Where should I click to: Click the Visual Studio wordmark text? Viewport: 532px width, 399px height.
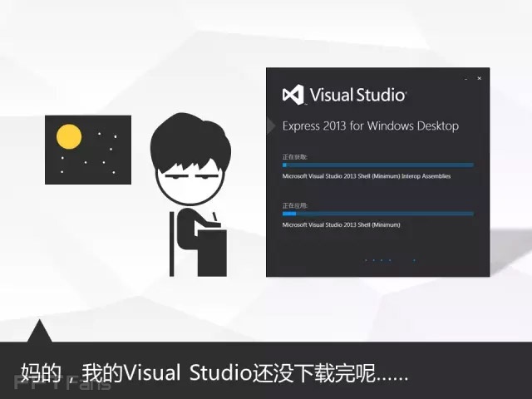tap(357, 94)
